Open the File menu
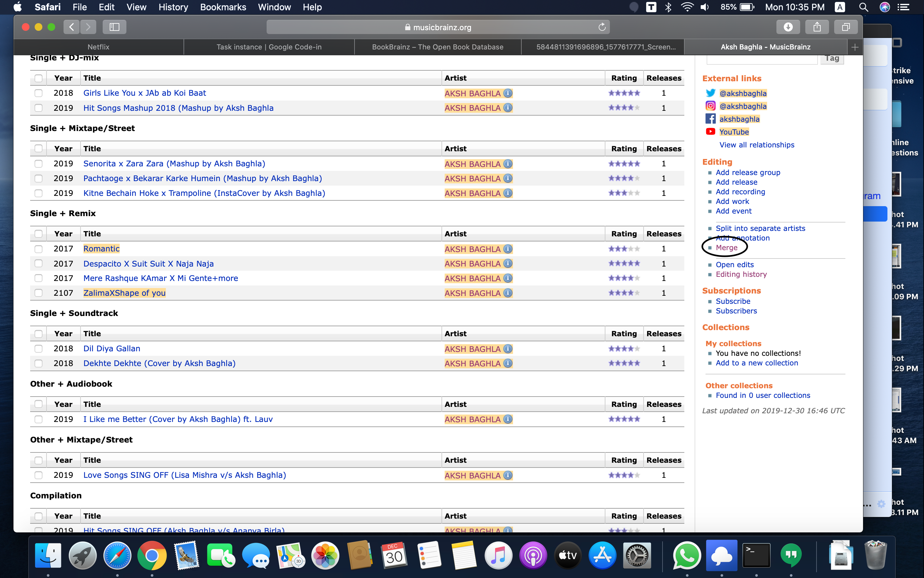This screenshot has height=578, width=924. (x=80, y=7)
